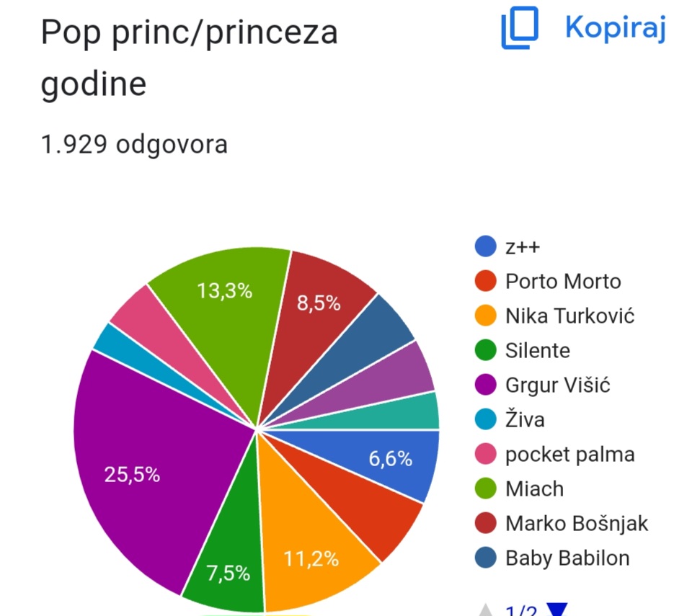This screenshot has width=687, height=616.
Task: Click the copy chart icon beside Kopiraj
Action: (520, 27)
